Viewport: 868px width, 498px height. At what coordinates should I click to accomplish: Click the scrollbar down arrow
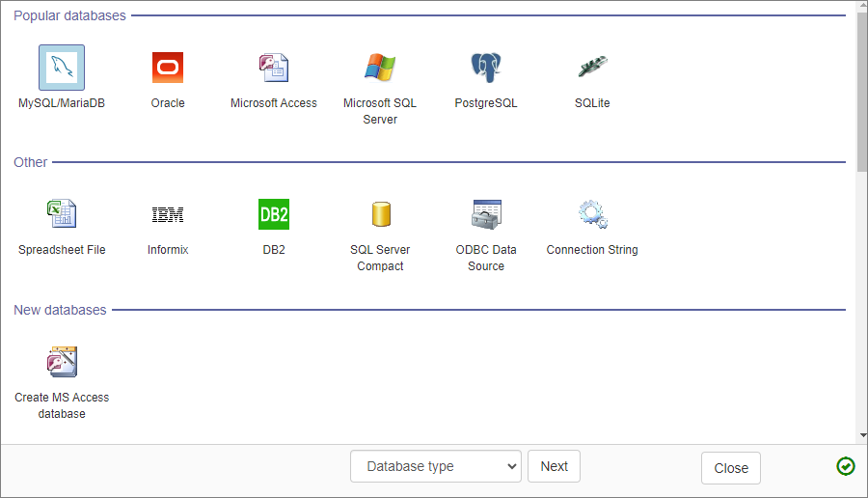(861, 435)
